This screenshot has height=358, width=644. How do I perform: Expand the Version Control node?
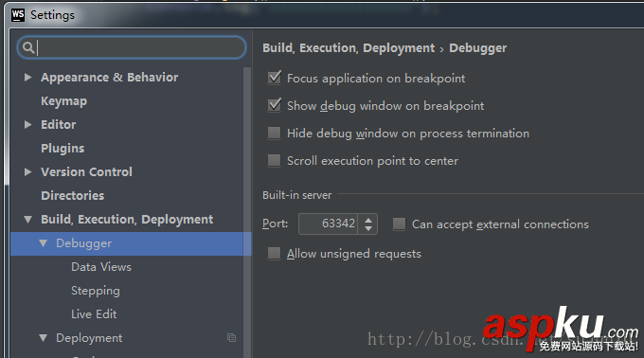pos(27,171)
